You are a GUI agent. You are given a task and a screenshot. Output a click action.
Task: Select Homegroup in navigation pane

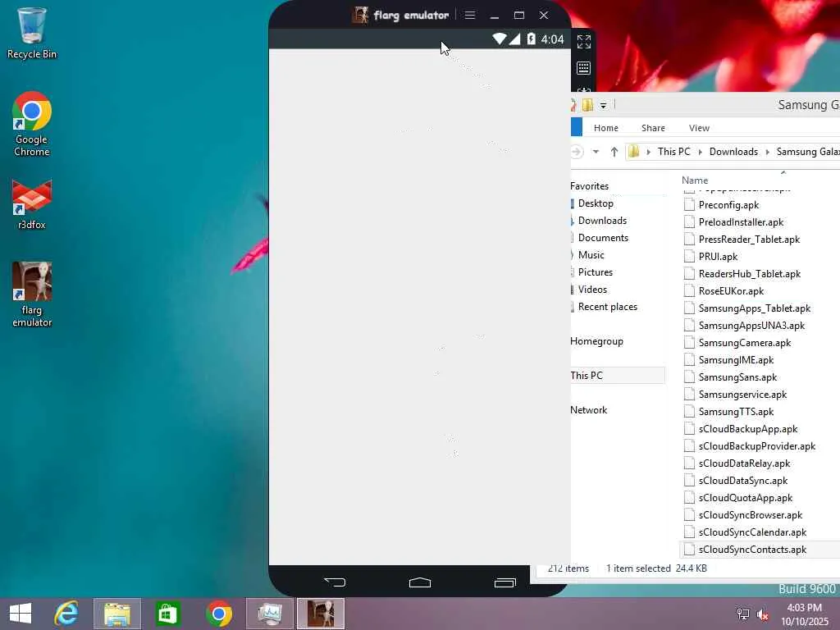click(597, 341)
